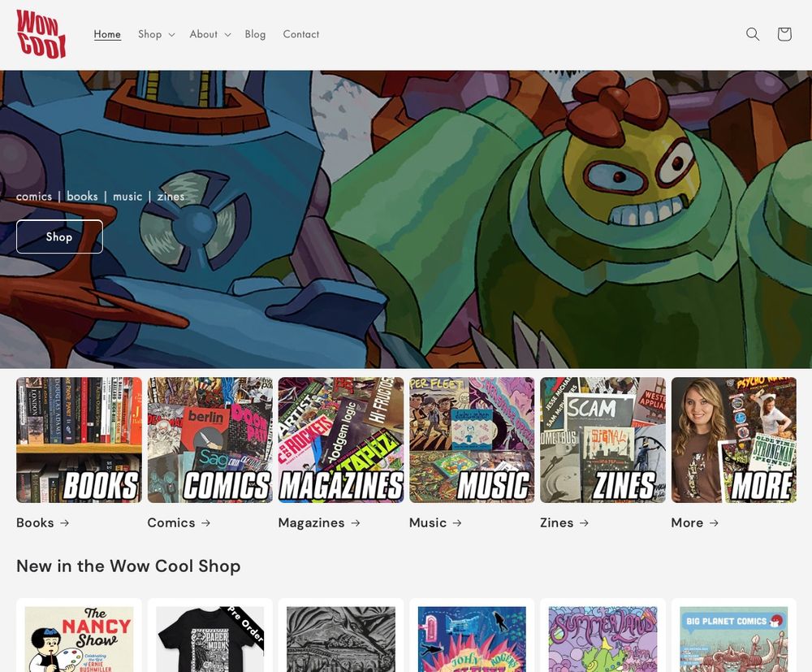Open the Summerland product card
The width and height of the screenshot is (812, 672).
[x=603, y=636]
